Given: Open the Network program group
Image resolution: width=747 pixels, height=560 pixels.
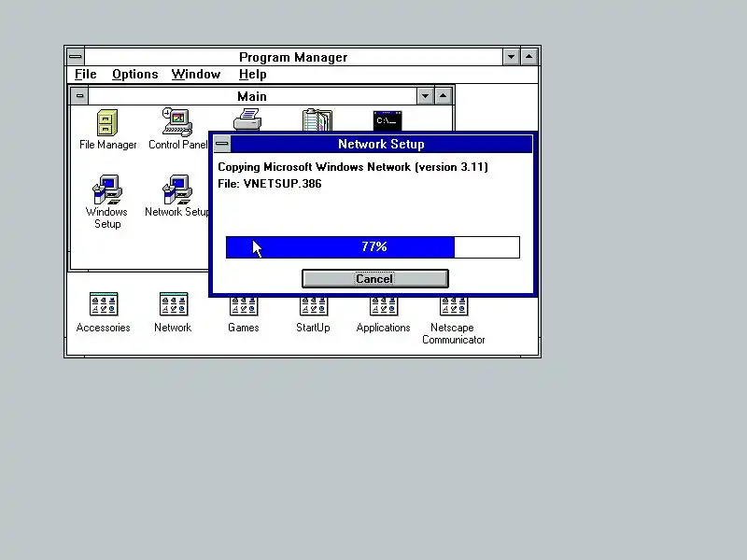Looking at the screenshot, I should click(173, 313).
